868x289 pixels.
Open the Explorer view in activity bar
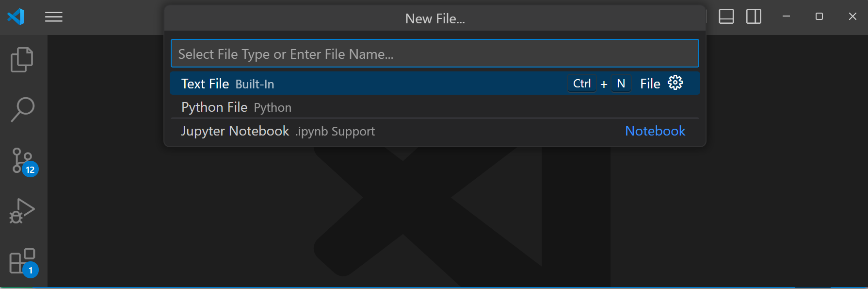(x=22, y=60)
